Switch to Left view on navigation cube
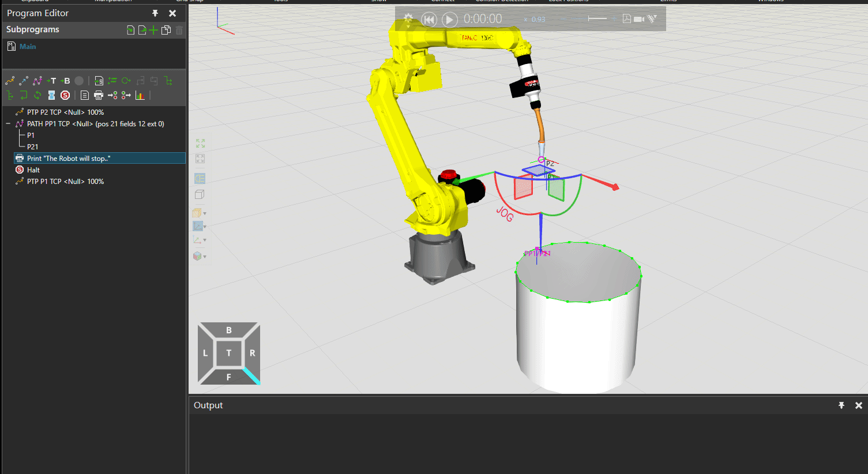The height and width of the screenshot is (474, 868). pyautogui.click(x=205, y=353)
